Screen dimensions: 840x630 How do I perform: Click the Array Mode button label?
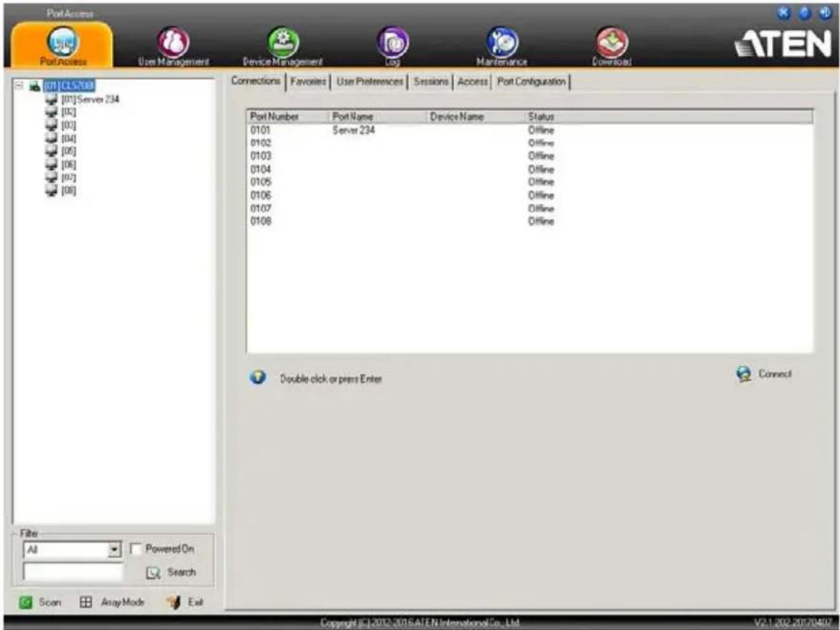tap(123, 602)
